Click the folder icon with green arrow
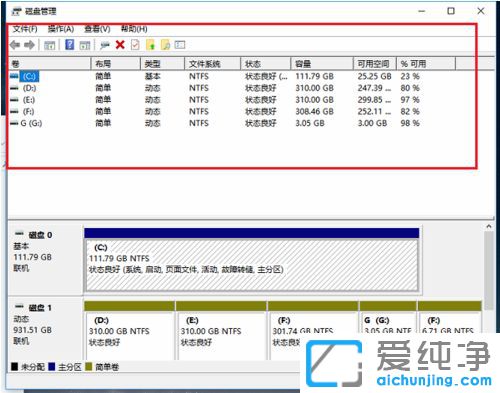This screenshot has width=500, height=393. pos(151,45)
